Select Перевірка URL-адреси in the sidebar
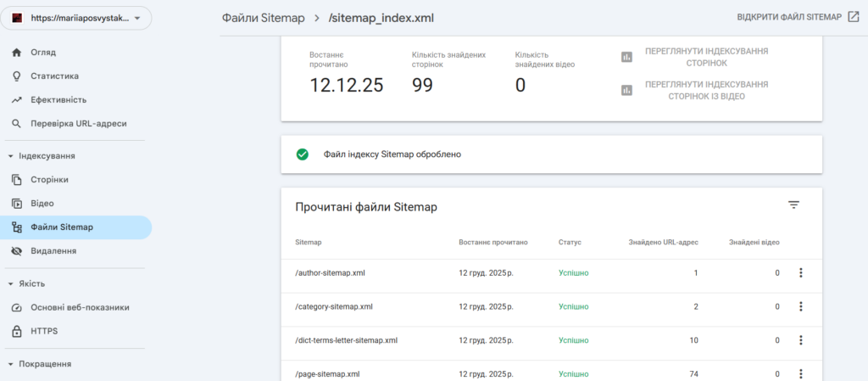 (x=78, y=124)
